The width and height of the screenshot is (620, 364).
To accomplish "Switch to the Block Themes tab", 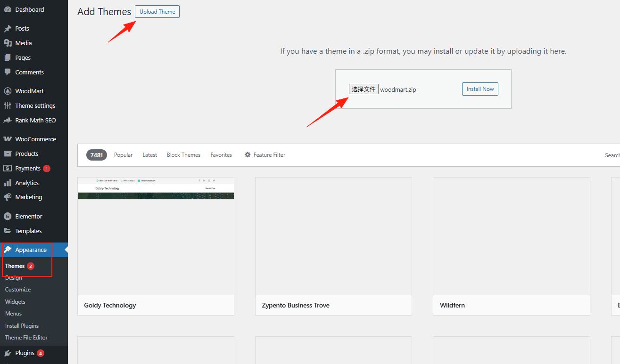I will tap(183, 155).
